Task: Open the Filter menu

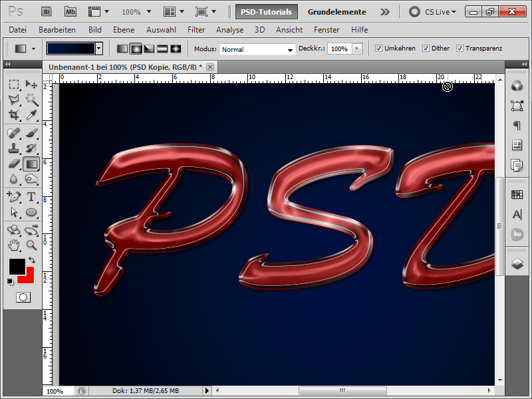Action: pyautogui.click(x=196, y=30)
